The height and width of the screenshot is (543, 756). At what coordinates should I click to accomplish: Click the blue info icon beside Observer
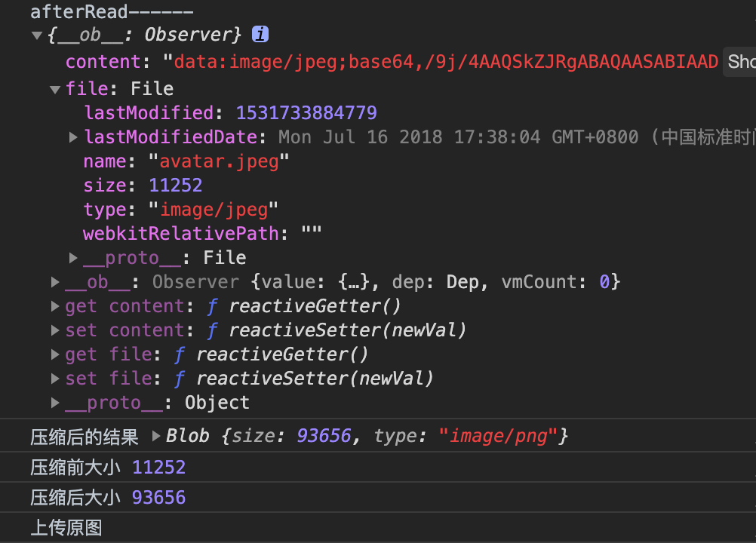260,34
